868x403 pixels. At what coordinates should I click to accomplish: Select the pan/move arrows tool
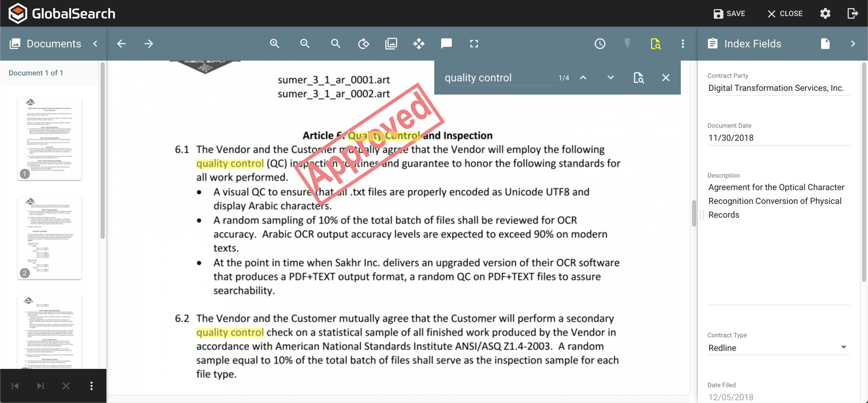coord(419,44)
